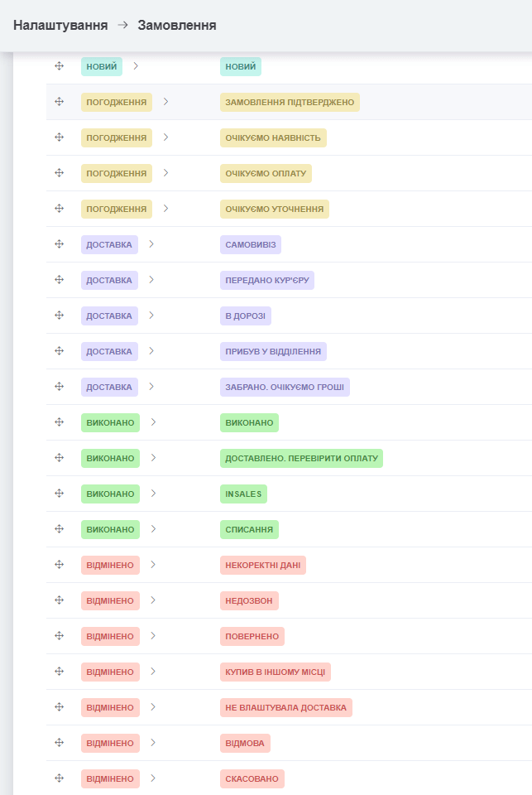Click chevron in Передано кур'єру row
Screen dimensions: 532x795
151,280
